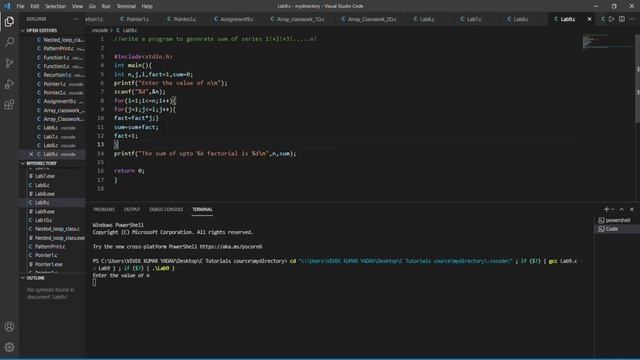Image resolution: width=640 pixels, height=360 pixels.
Task: Click line number 16 in the gutter
Action: [x=100, y=171]
